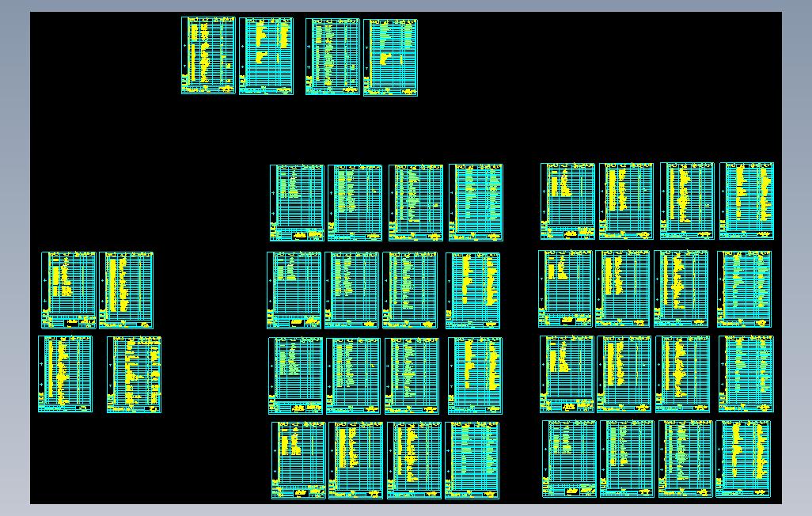Image resolution: width=812 pixels, height=516 pixels.
Task: Select the middle group's top-right sheet
Action: 476,203
